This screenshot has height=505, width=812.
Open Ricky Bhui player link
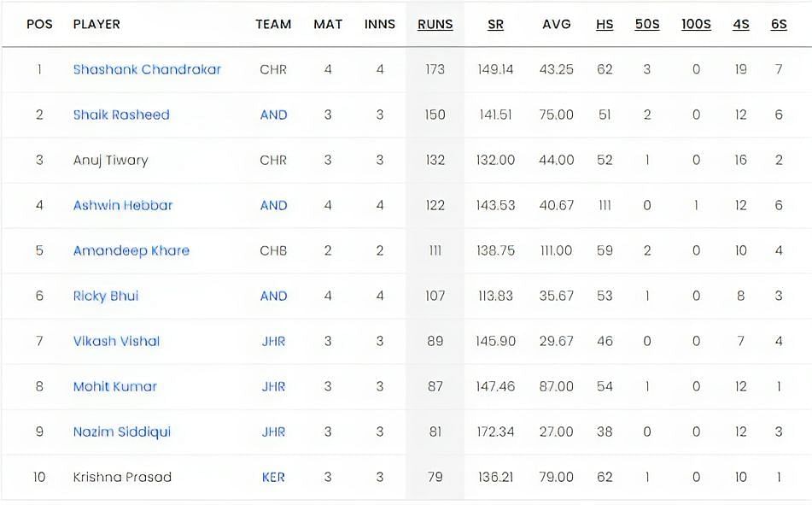click(x=106, y=296)
